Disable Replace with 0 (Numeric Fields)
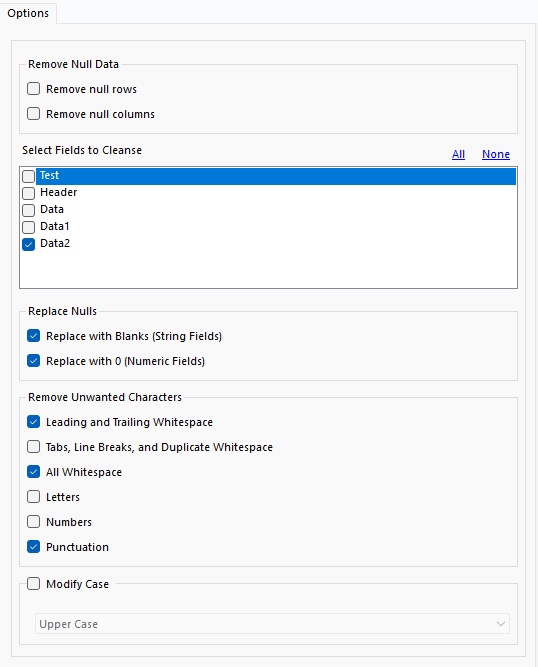Screen dimensions: 538x667 coord(34,361)
